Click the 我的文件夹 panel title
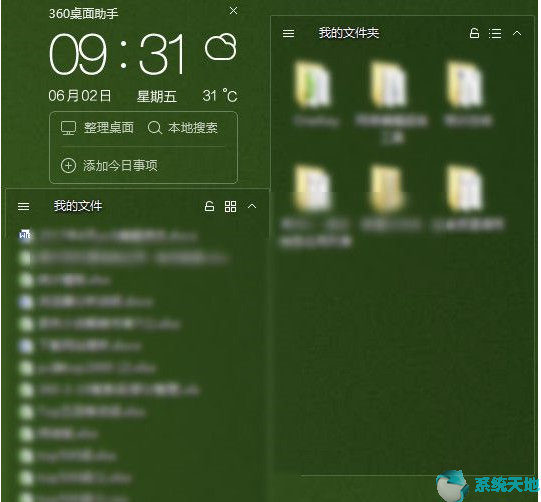The height and width of the screenshot is (502, 541). [x=349, y=33]
